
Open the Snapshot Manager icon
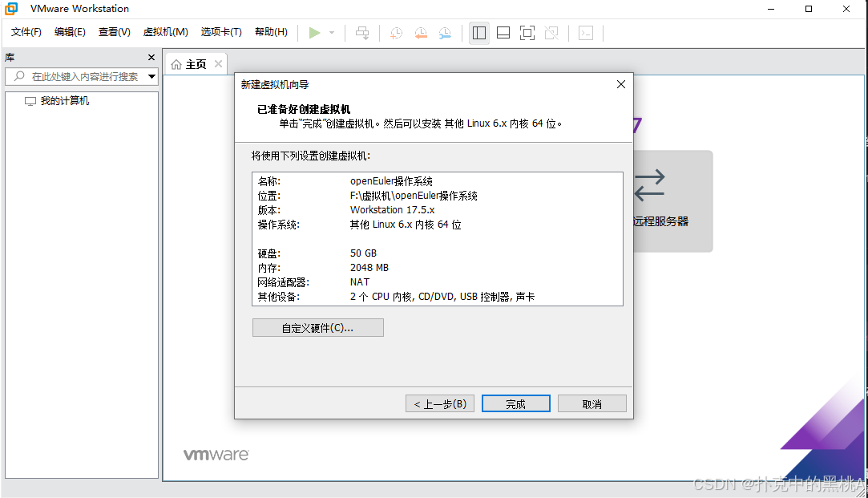[445, 33]
